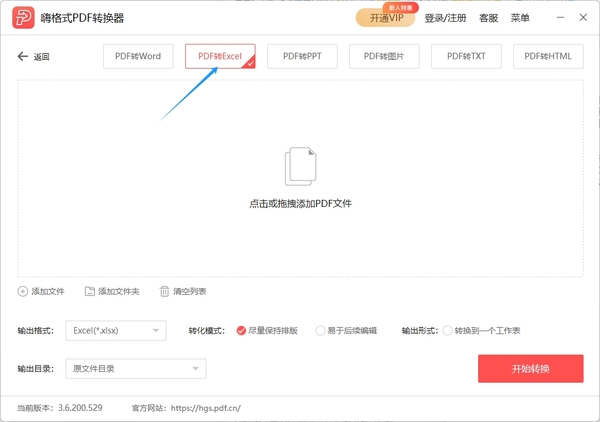Select 尽量保持排版 conversion mode

(x=242, y=330)
